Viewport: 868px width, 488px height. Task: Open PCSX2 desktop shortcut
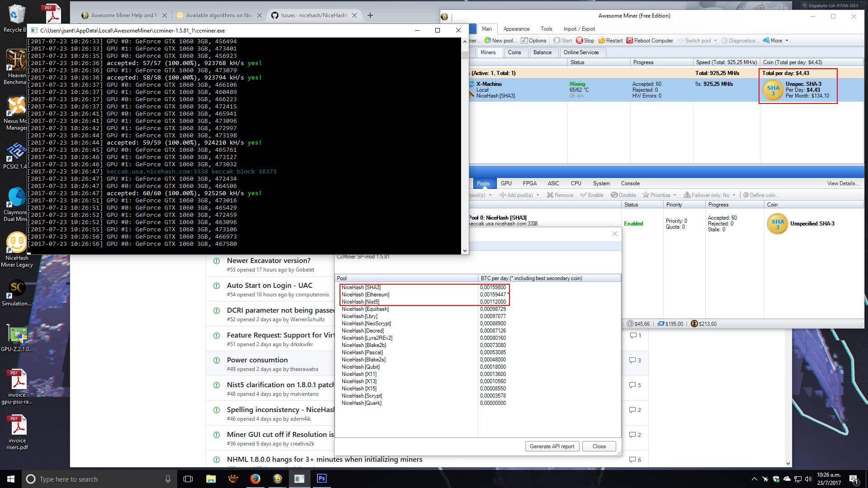coord(16,156)
